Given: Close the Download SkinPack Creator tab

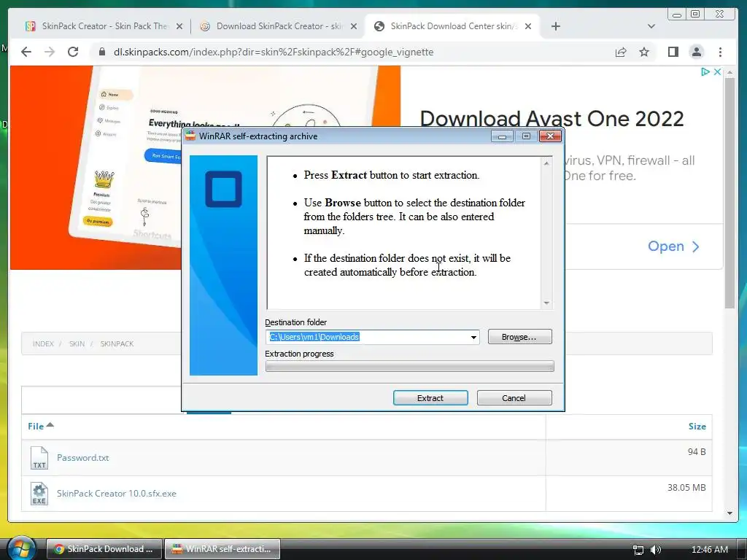Looking at the screenshot, I should [x=354, y=26].
